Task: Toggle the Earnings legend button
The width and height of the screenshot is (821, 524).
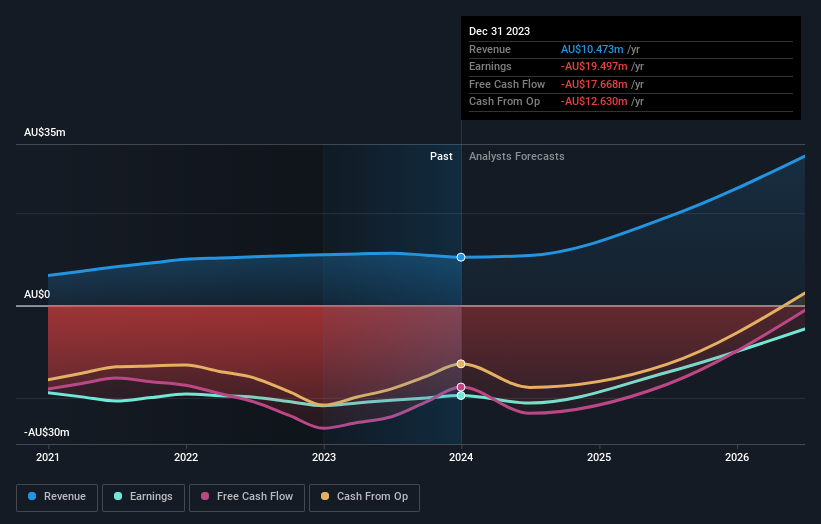Action: tap(143, 497)
